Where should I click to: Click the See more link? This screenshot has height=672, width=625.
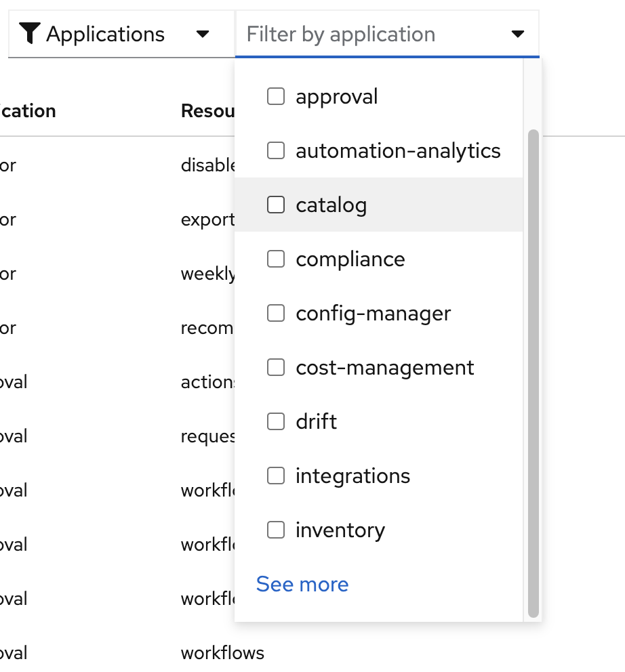click(x=302, y=584)
